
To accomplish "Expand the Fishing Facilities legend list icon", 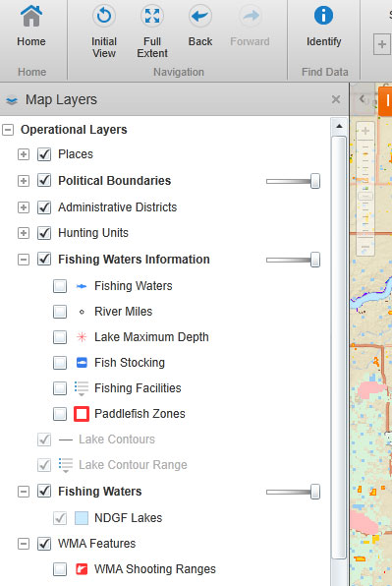I will tap(82, 388).
